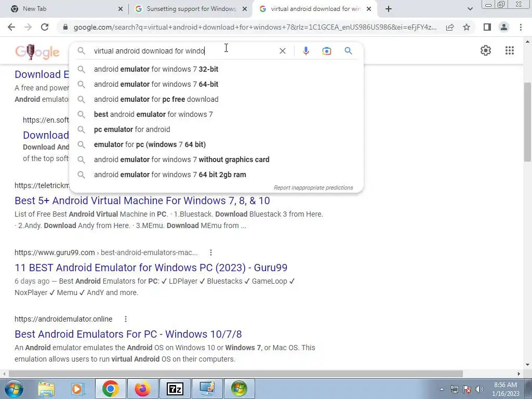Launch Windows Media Player from taskbar
The width and height of the screenshot is (532, 399).
(78, 389)
